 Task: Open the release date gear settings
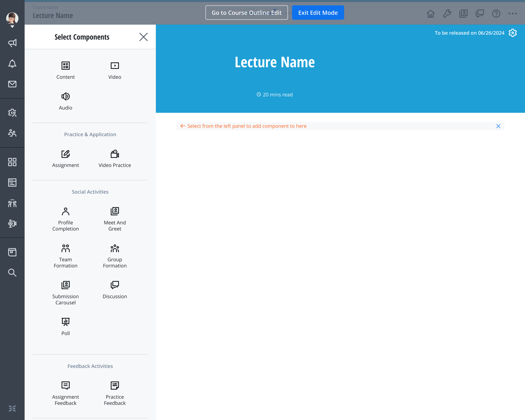tap(513, 33)
